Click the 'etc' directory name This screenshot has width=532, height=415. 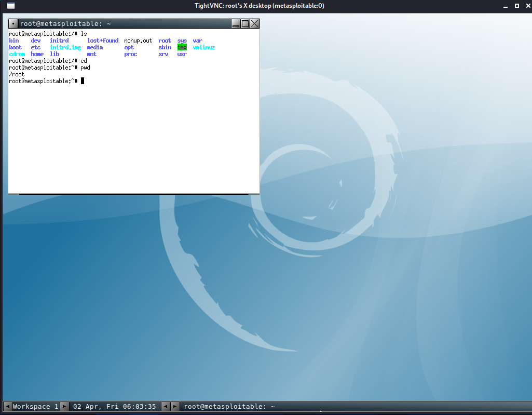pyautogui.click(x=36, y=47)
